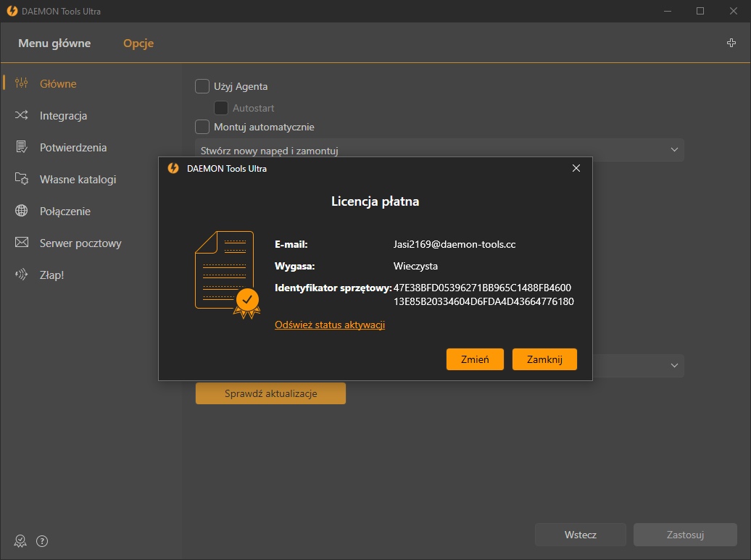The image size is (751, 560).
Task: Toggle the Autostart checkbox
Action: [x=221, y=108]
